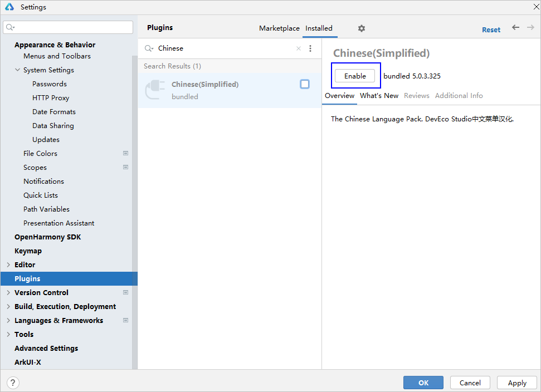The width and height of the screenshot is (541, 392).
Task: Close the Settings dialog window
Action: pyautogui.click(x=536, y=7)
